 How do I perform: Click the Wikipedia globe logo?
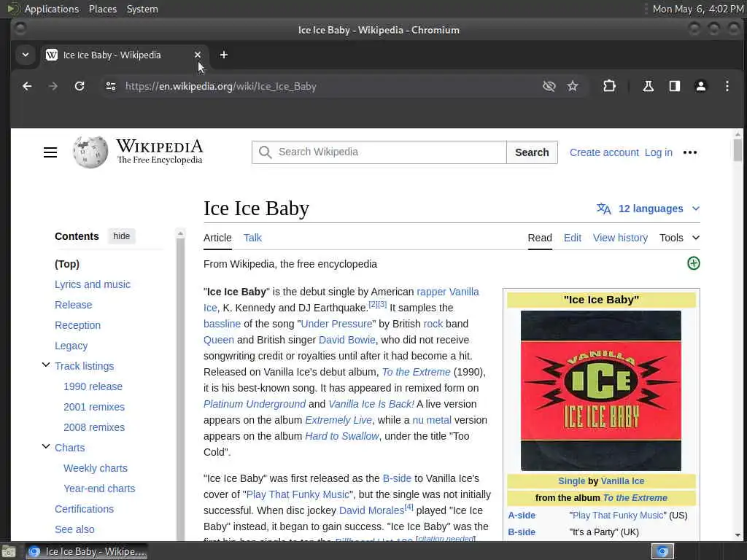point(90,152)
